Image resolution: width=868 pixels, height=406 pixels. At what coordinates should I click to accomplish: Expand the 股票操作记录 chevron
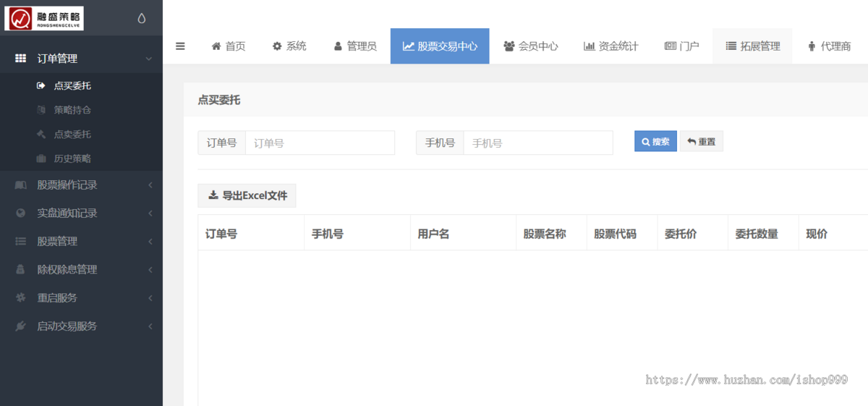[150, 185]
